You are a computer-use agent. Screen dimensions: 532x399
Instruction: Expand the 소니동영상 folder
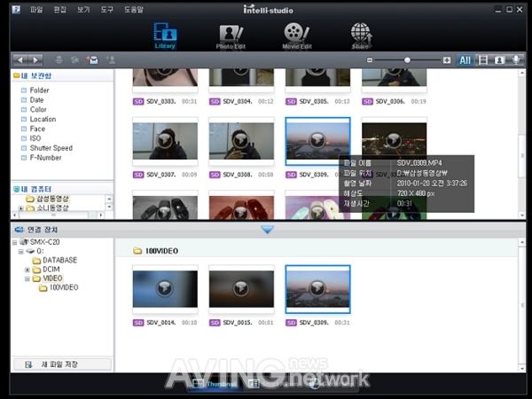(x=21, y=208)
